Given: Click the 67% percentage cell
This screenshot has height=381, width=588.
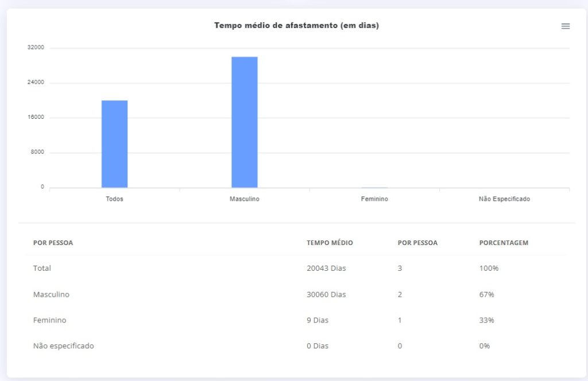Looking at the screenshot, I should pyautogui.click(x=486, y=294).
